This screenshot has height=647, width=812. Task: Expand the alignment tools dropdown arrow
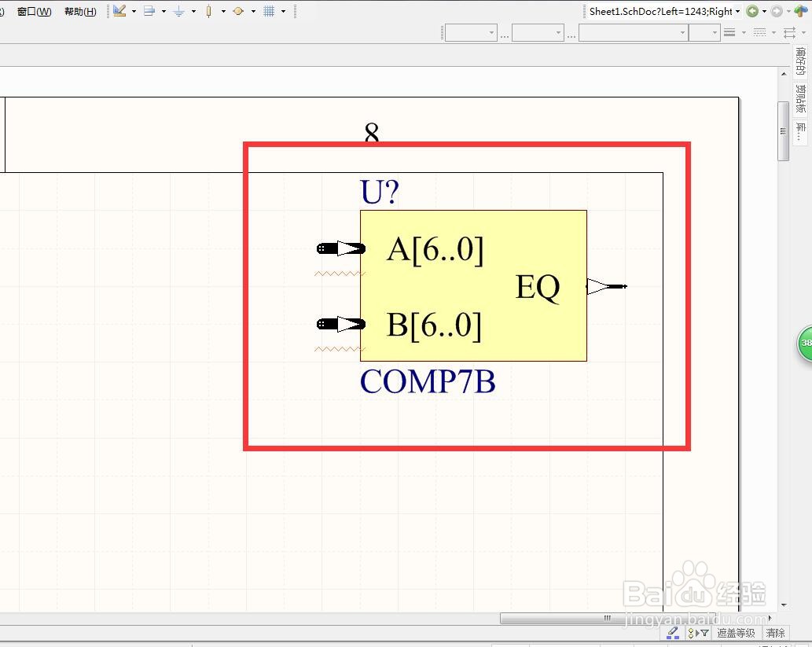164,11
